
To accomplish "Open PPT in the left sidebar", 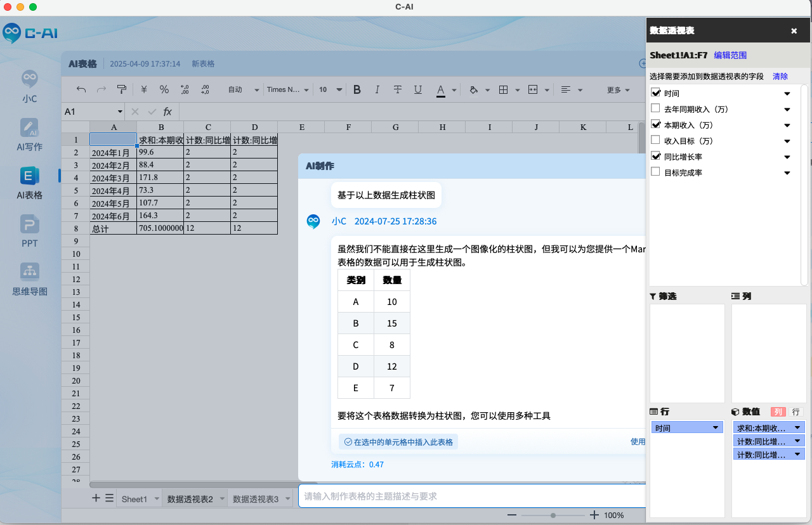I will click(x=29, y=231).
